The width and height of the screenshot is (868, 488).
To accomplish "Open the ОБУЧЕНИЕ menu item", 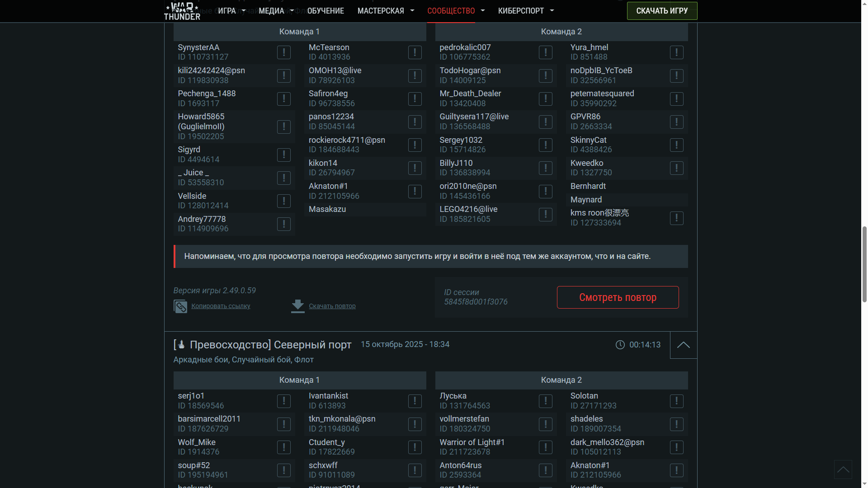I will (x=325, y=11).
